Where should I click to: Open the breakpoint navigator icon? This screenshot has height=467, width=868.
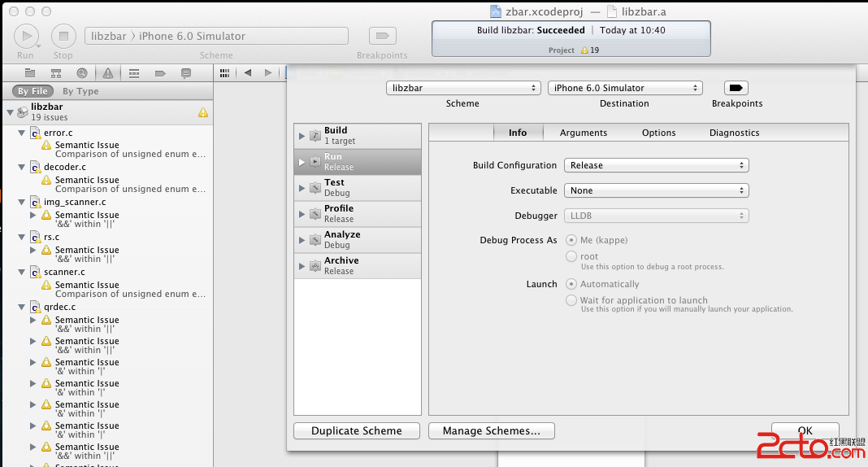(160, 73)
